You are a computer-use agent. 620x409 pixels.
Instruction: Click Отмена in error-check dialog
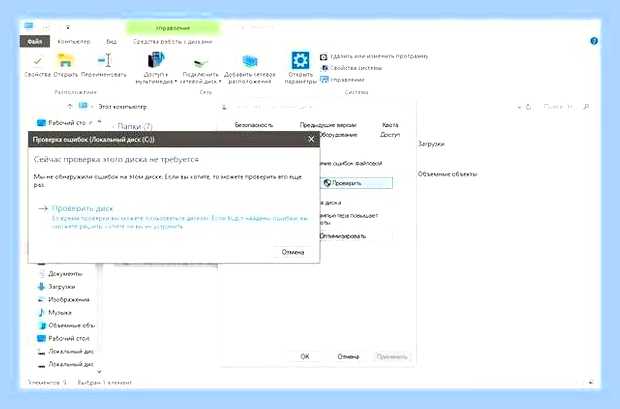pos(293,252)
